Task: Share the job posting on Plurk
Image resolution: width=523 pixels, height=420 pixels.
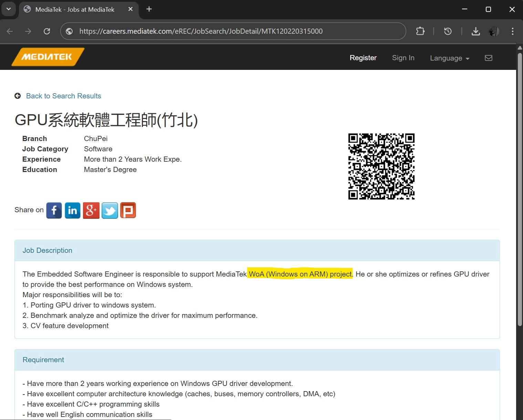Action: pyautogui.click(x=128, y=210)
